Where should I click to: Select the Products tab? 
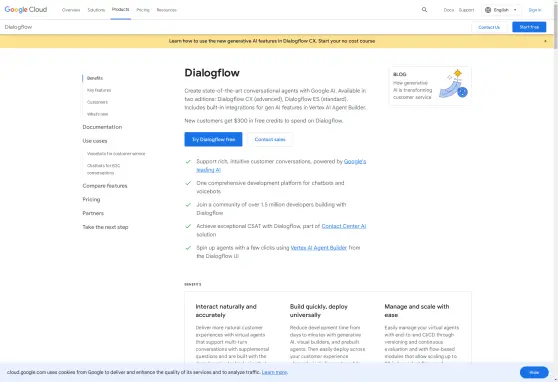pyautogui.click(x=120, y=10)
